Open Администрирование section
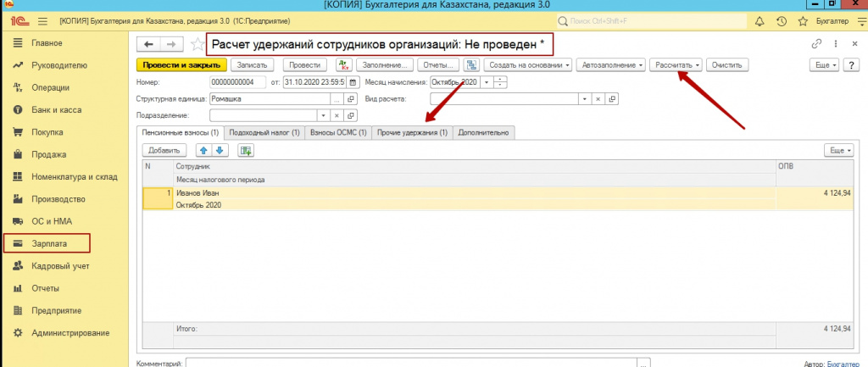Image resolution: width=868 pixels, height=367 pixels. (x=70, y=333)
